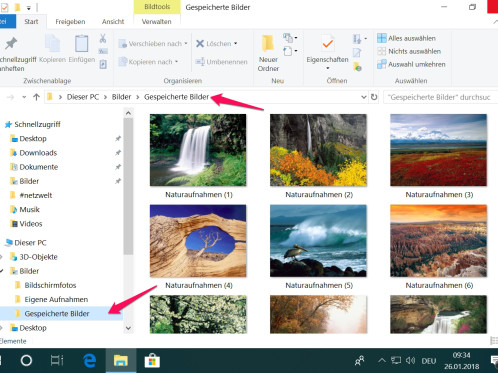This screenshot has height=373, width=498.
Task: Open Dokumente in the navigation pane
Action: [x=38, y=167]
